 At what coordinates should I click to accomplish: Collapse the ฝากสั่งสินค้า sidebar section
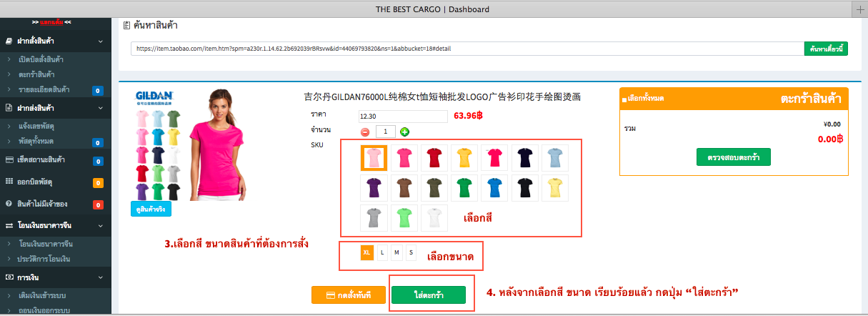(56, 41)
